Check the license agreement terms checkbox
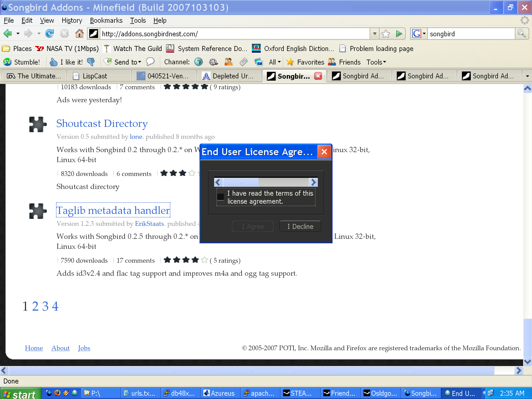This screenshot has height=399, width=532. pos(221,197)
